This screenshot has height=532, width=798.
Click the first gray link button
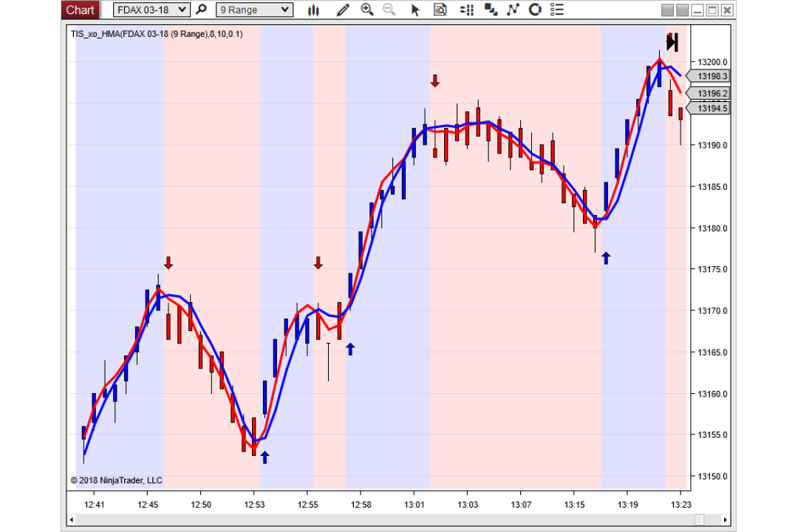pos(667,10)
